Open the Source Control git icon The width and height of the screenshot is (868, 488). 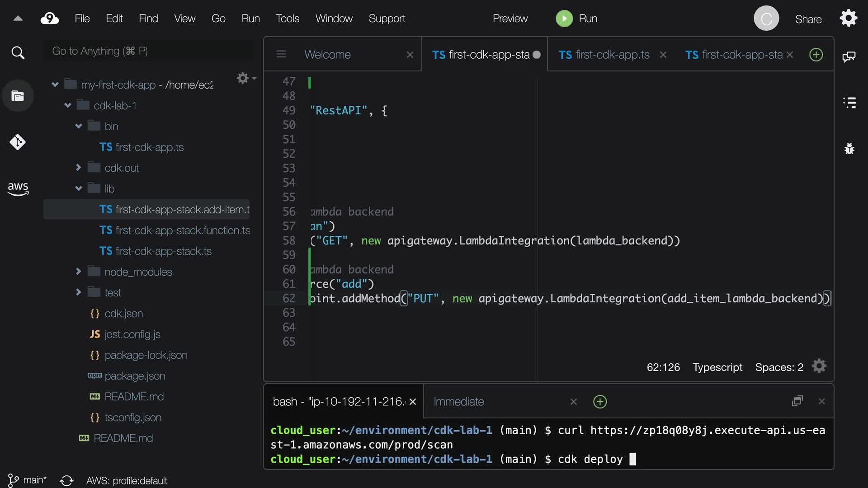click(x=18, y=142)
